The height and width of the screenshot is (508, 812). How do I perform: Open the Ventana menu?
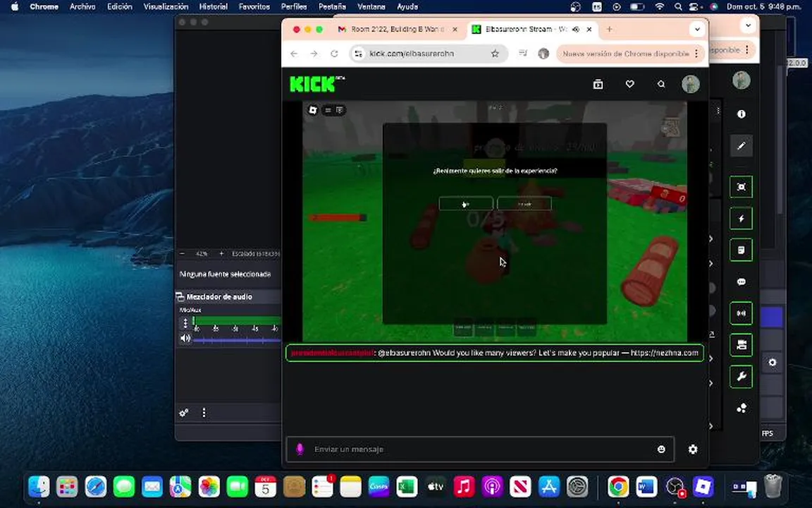(371, 7)
